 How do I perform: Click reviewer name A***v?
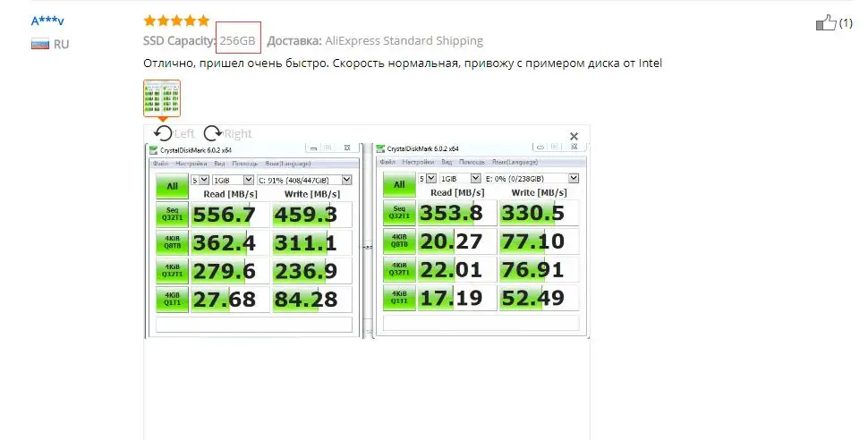(x=47, y=21)
